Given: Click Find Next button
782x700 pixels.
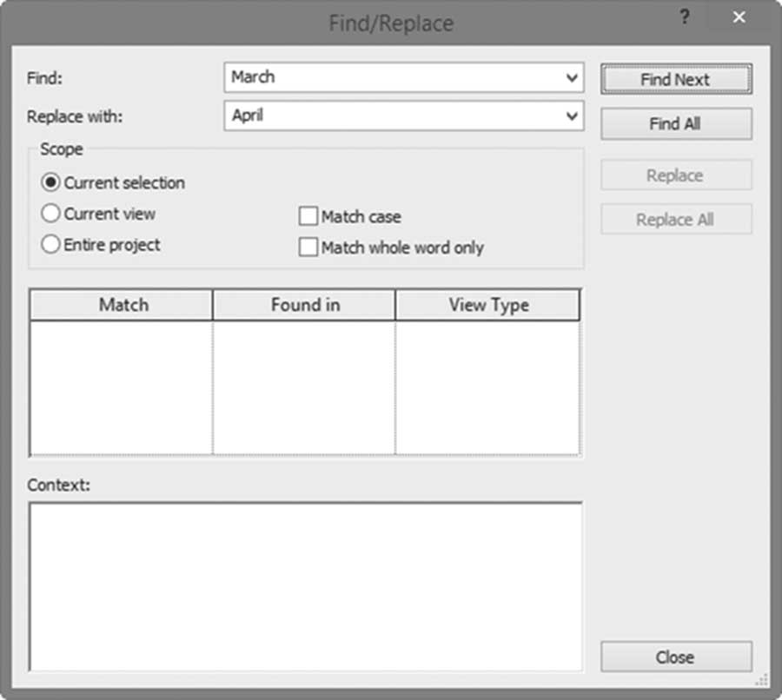Looking at the screenshot, I should (x=676, y=79).
